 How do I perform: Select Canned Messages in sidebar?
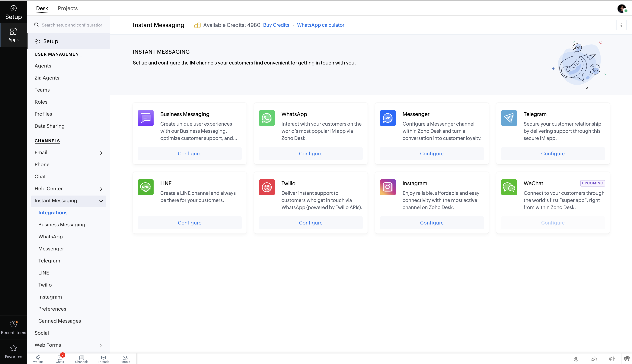pyautogui.click(x=59, y=321)
